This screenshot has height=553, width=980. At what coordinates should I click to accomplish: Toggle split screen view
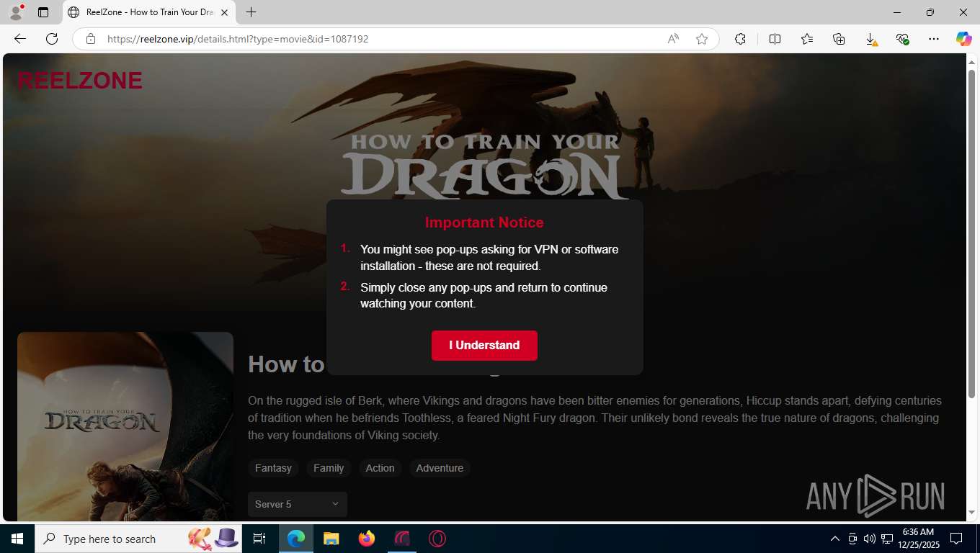tap(775, 39)
